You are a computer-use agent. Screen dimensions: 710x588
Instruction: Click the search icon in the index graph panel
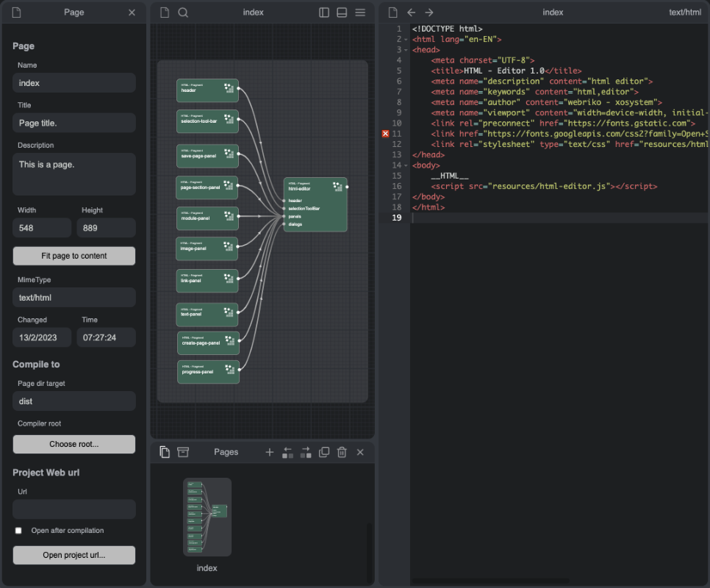[183, 12]
